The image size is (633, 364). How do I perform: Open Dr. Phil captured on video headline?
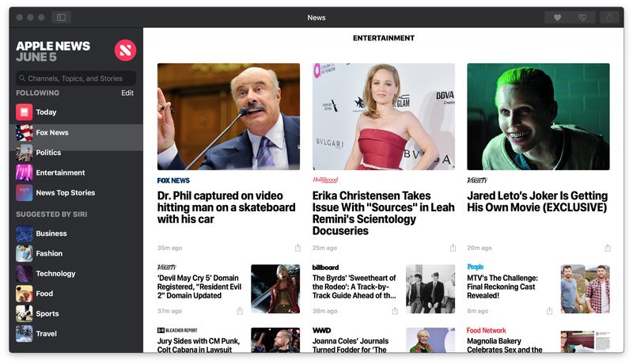pyautogui.click(x=226, y=207)
